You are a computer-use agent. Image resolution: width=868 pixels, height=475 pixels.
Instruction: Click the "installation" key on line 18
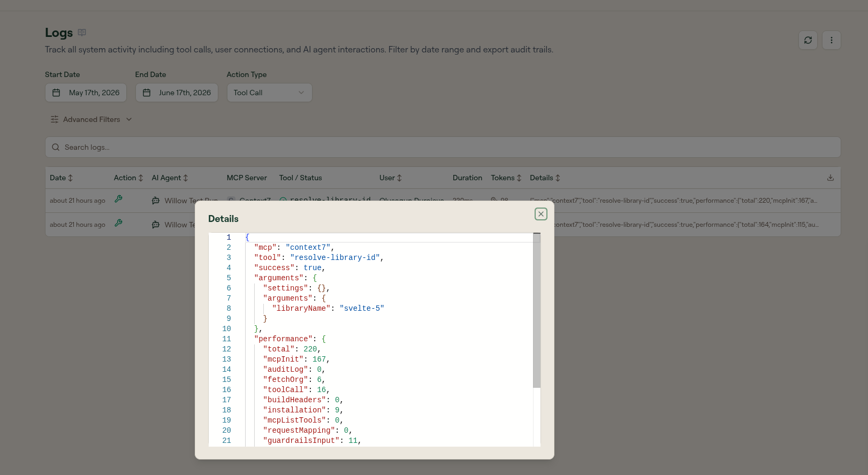[x=294, y=410]
